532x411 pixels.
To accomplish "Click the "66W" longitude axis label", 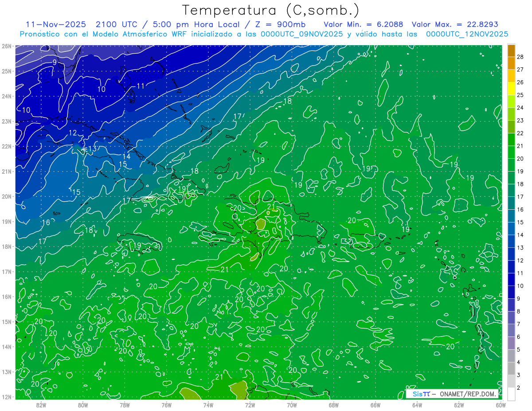I will click(x=376, y=404).
